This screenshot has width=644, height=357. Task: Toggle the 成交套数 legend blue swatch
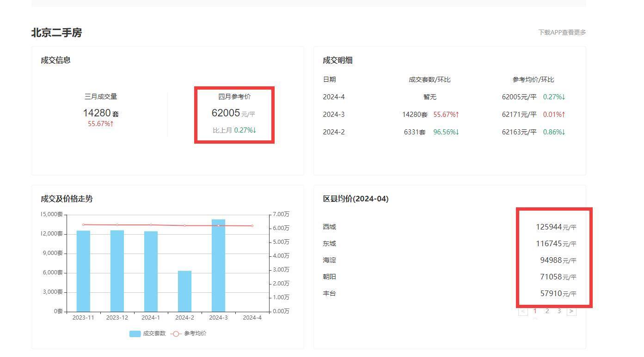pos(135,334)
